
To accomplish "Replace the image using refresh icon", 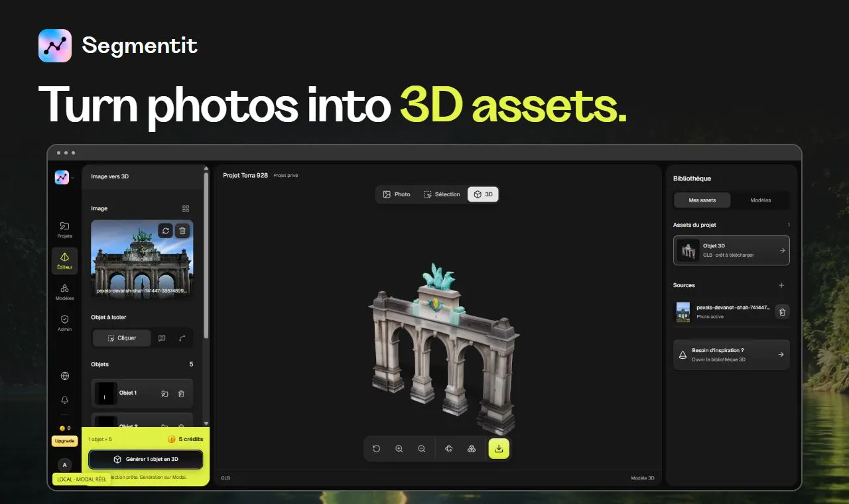I will pos(166,231).
